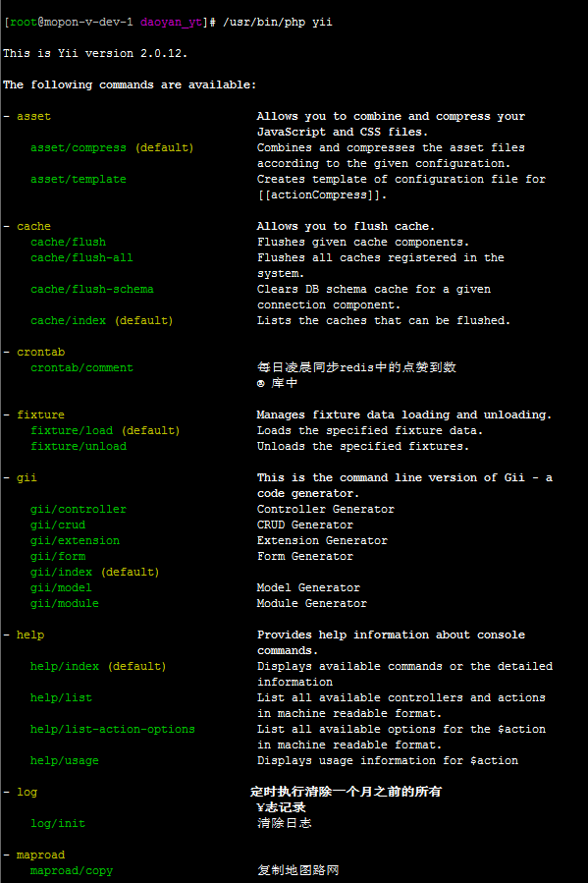This screenshot has width=588, height=883.
Task: Click 'Controller Generator' description
Action: [325, 509]
